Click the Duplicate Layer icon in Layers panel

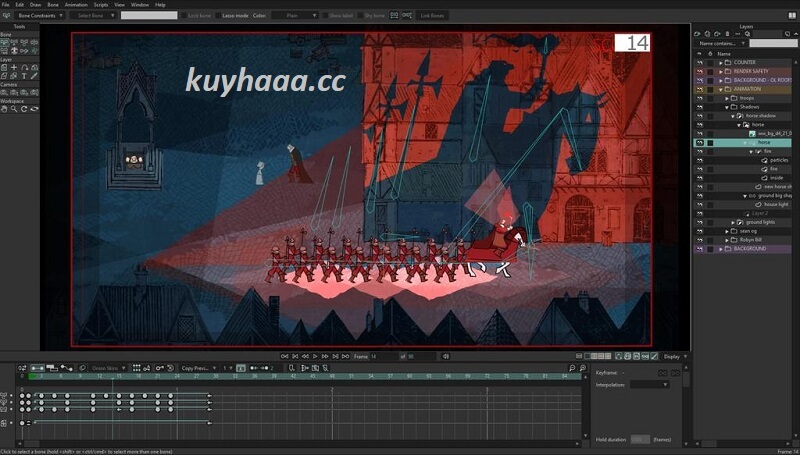(707, 34)
